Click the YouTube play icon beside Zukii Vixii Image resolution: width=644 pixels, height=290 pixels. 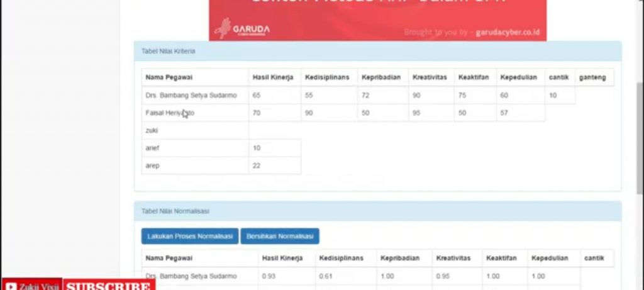(x=10, y=286)
